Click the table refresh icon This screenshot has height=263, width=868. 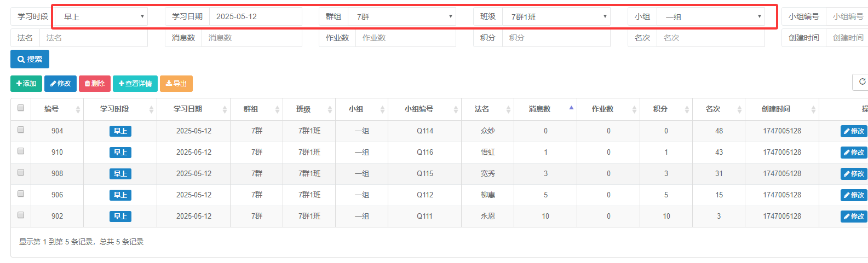click(862, 82)
